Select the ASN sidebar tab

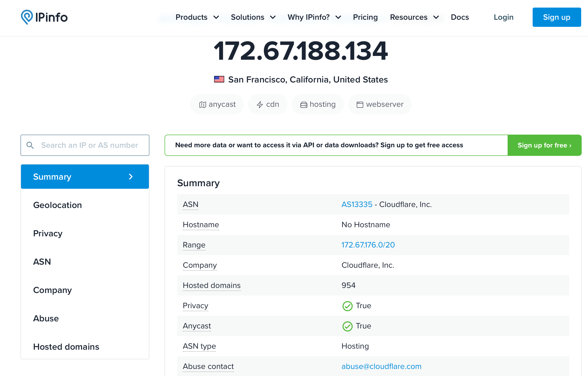pos(85,262)
